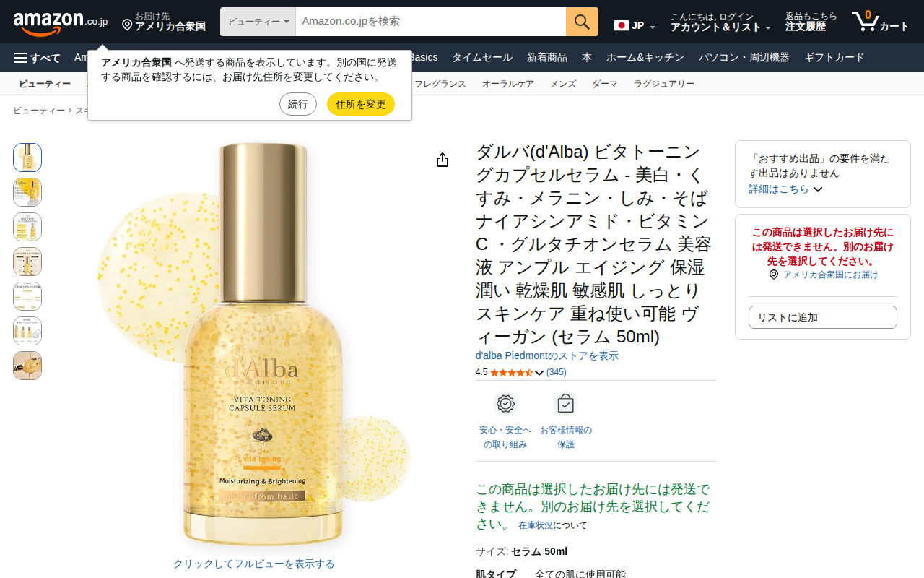Open the タイムセール nav item
Screen dimensions: 924x578
[x=482, y=58]
